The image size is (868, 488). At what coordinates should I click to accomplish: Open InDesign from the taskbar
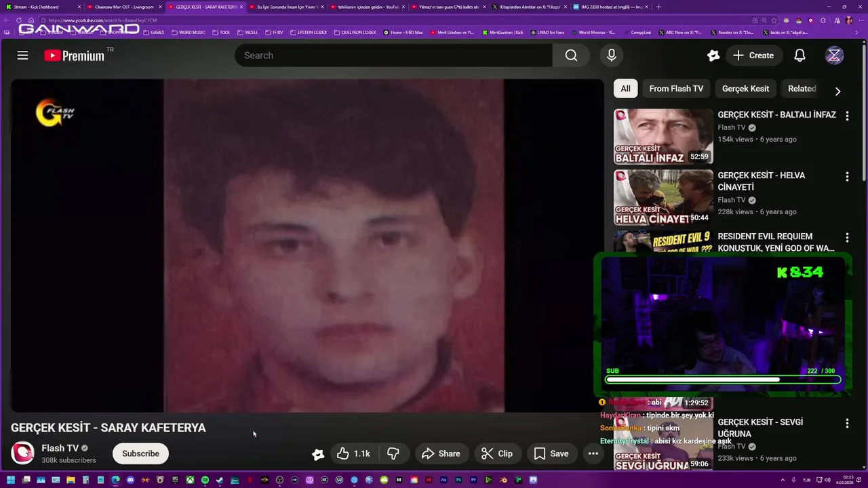pos(429,480)
